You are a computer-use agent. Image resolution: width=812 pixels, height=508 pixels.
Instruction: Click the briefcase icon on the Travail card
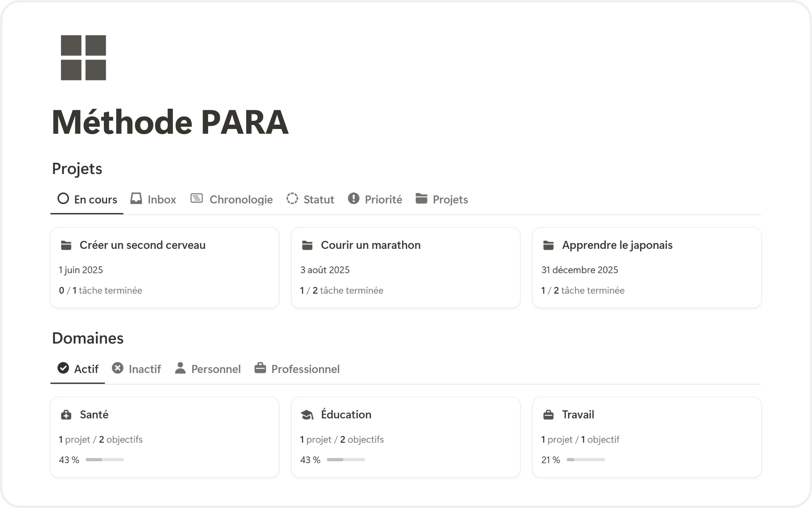point(548,415)
